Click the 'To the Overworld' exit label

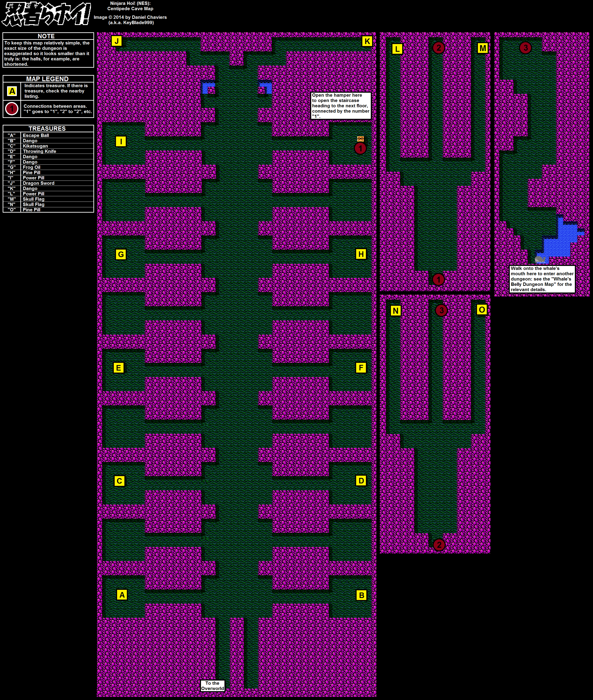[212, 686]
